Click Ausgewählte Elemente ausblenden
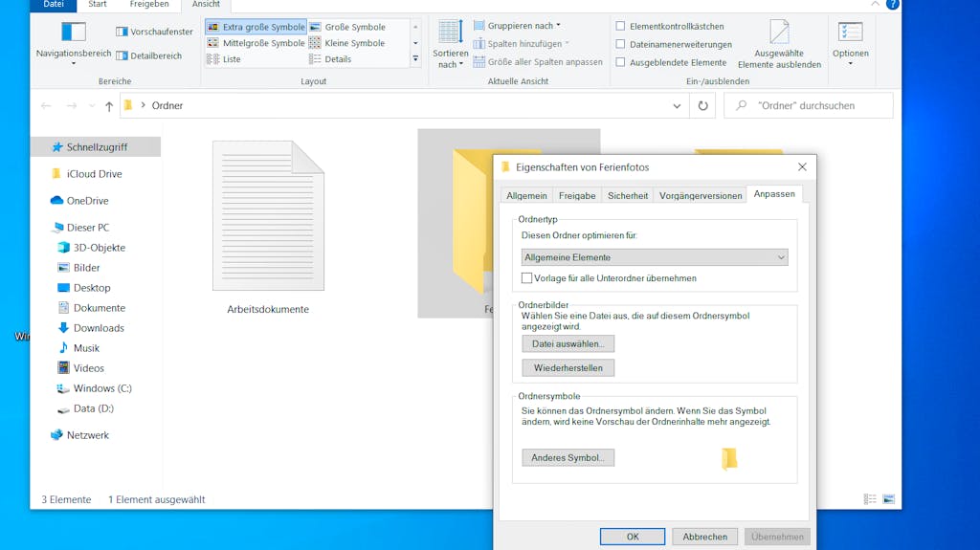The image size is (980, 550). (779, 44)
